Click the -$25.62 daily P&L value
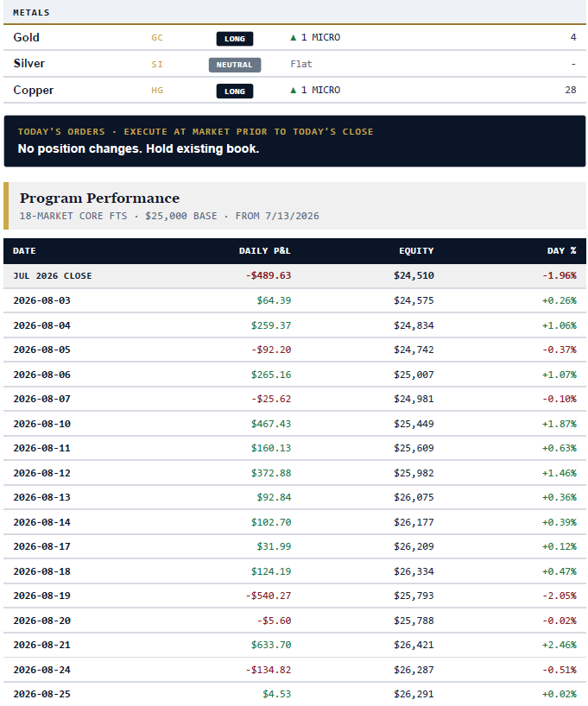Image resolution: width=588 pixels, height=706 pixels. [271, 399]
